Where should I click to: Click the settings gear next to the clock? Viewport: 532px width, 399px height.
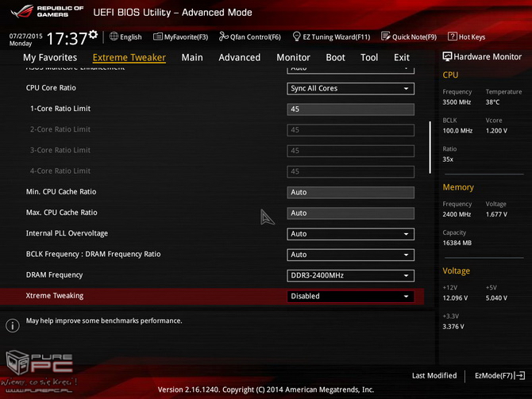(93, 35)
